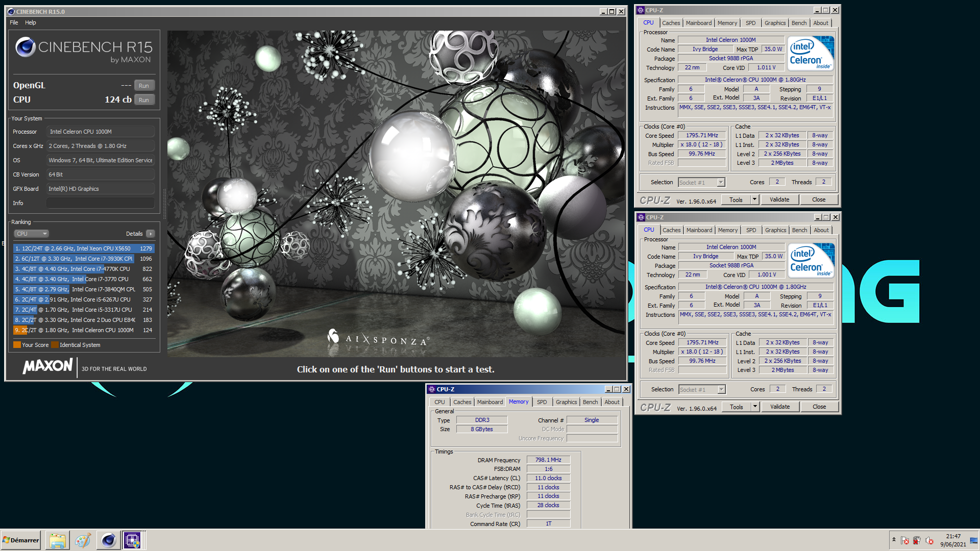Open SPD tab in bottom CPU-Z memory window
Image resolution: width=980 pixels, height=551 pixels.
[542, 402]
